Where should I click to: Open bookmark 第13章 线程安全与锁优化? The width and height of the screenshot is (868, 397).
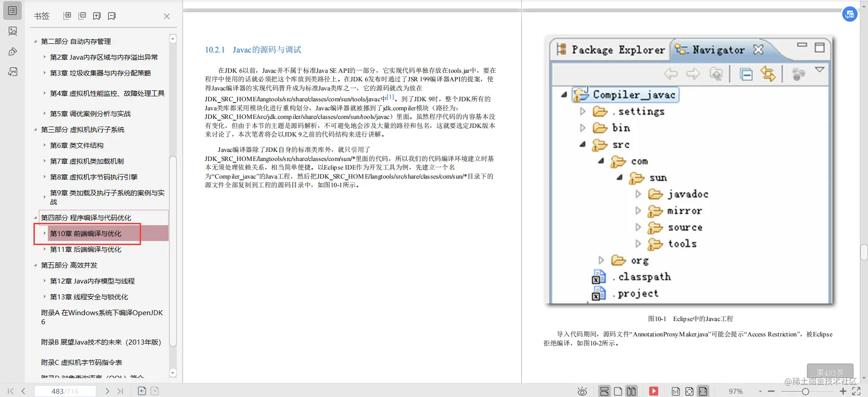point(89,297)
